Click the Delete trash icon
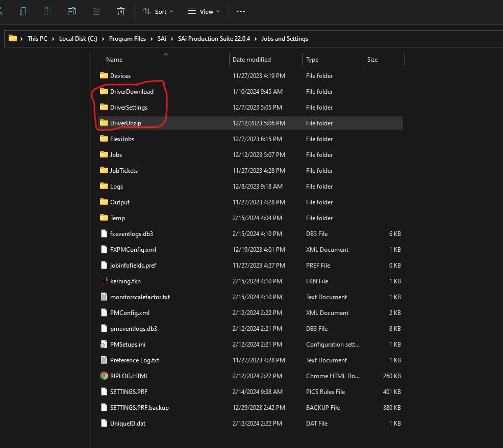This screenshot has width=503, height=448. click(x=120, y=12)
